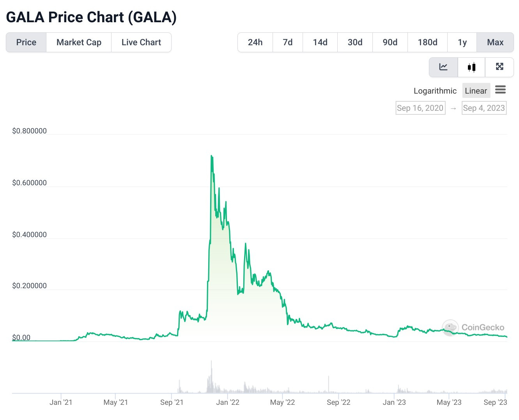Expand the 180d period option
519x420 pixels.
[427, 42]
